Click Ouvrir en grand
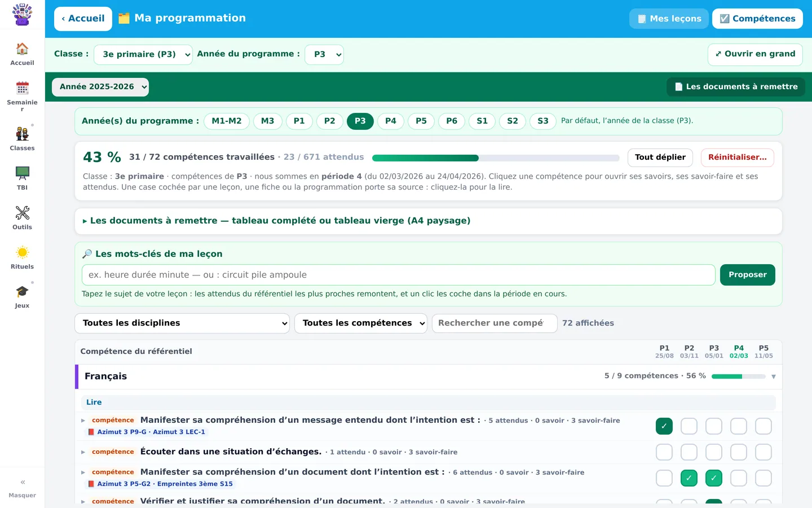Image resolution: width=812 pixels, height=508 pixels. 755,55
